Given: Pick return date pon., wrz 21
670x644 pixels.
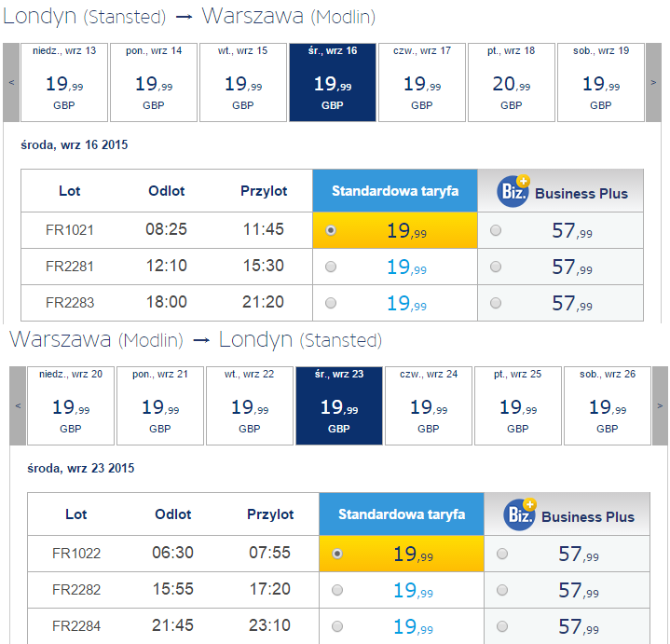Looking at the screenshot, I should pos(160,405).
